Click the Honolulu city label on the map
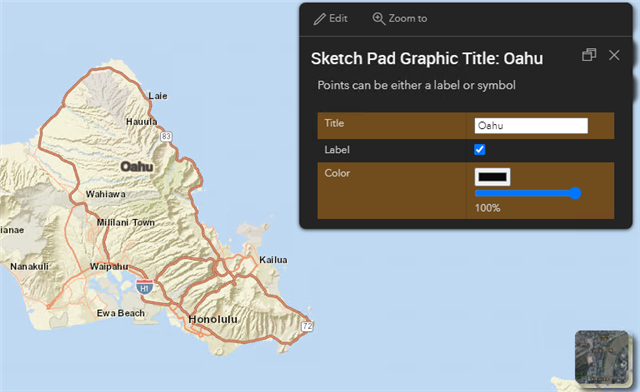 point(213,319)
